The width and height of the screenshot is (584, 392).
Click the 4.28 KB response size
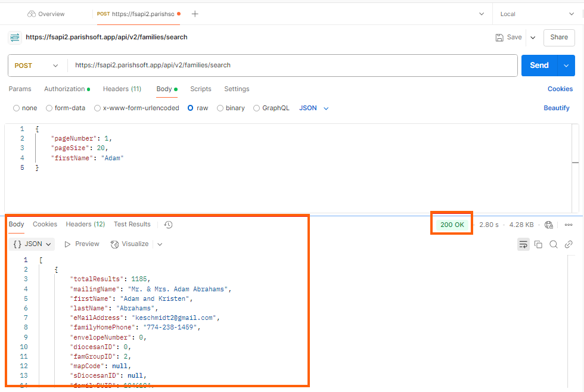click(x=521, y=225)
